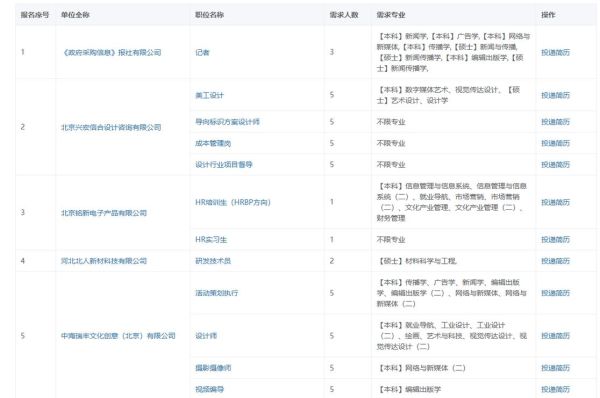The height and width of the screenshot is (398, 600).
Task: Click 投递简历 in the 活动策划执行 row
Action: coord(555,294)
